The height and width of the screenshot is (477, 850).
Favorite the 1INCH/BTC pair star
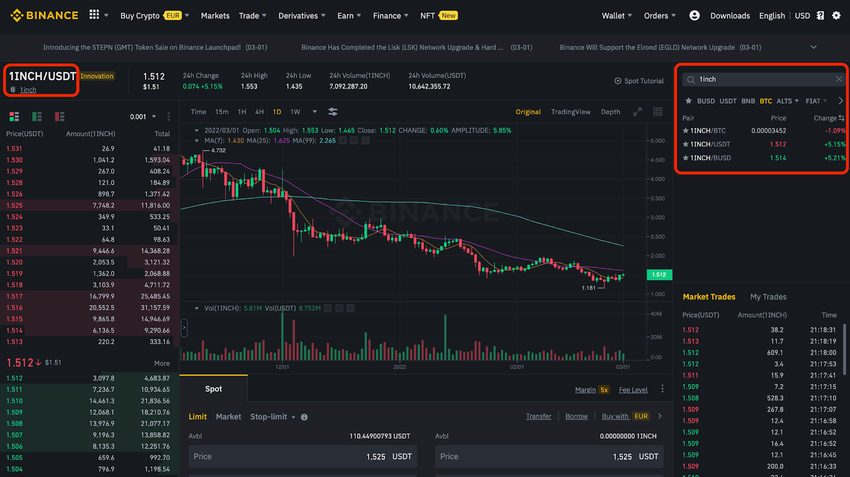click(x=686, y=131)
